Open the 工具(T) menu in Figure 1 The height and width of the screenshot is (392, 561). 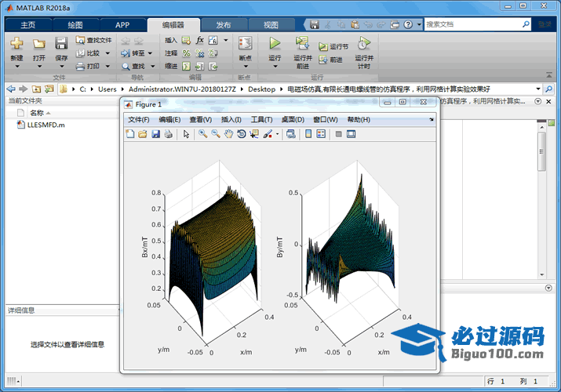pyautogui.click(x=261, y=119)
